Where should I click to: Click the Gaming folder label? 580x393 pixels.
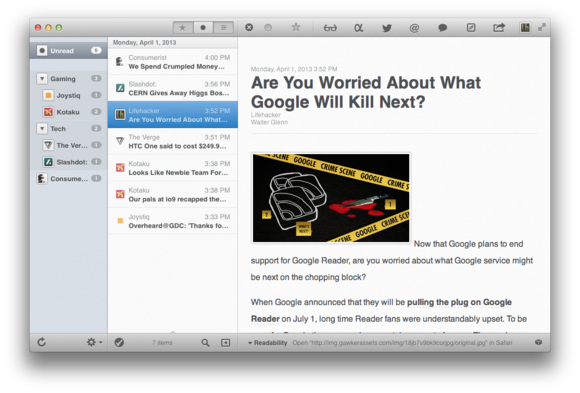click(x=63, y=79)
